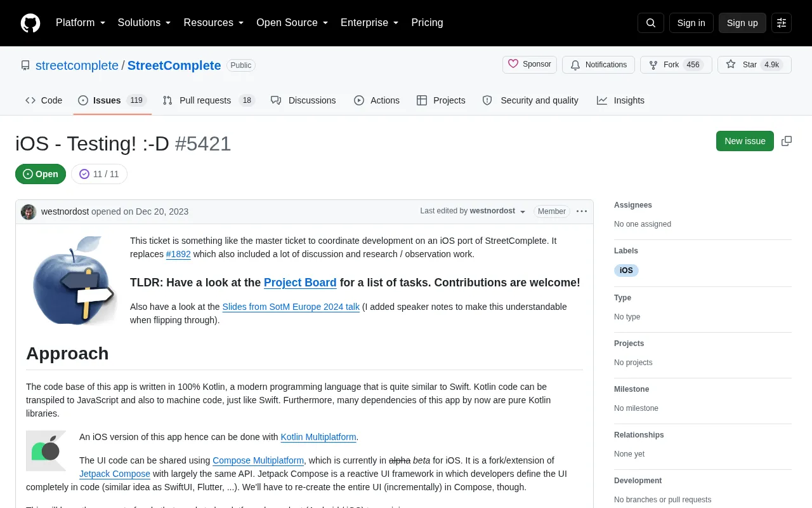Image resolution: width=812 pixels, height=508 pixels.
Task: Select the iOS label badge
Action: 626,271
